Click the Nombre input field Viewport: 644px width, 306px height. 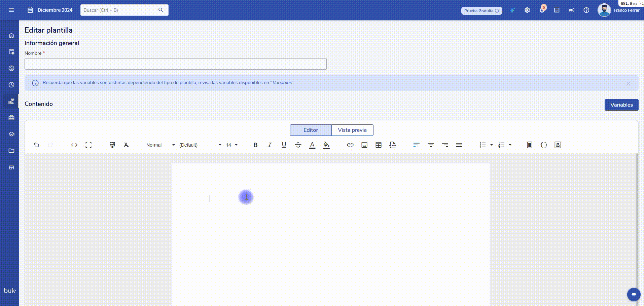(x=175, y=64)
